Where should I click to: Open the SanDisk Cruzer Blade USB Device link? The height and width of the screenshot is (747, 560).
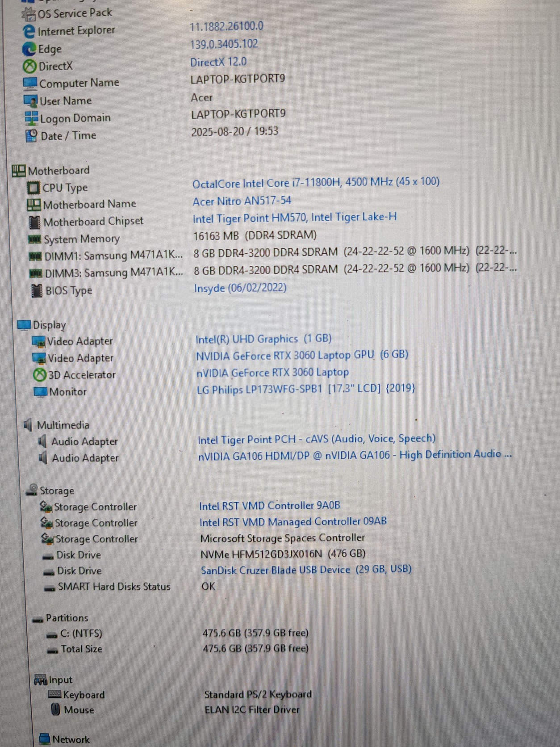tap(306, 570)
